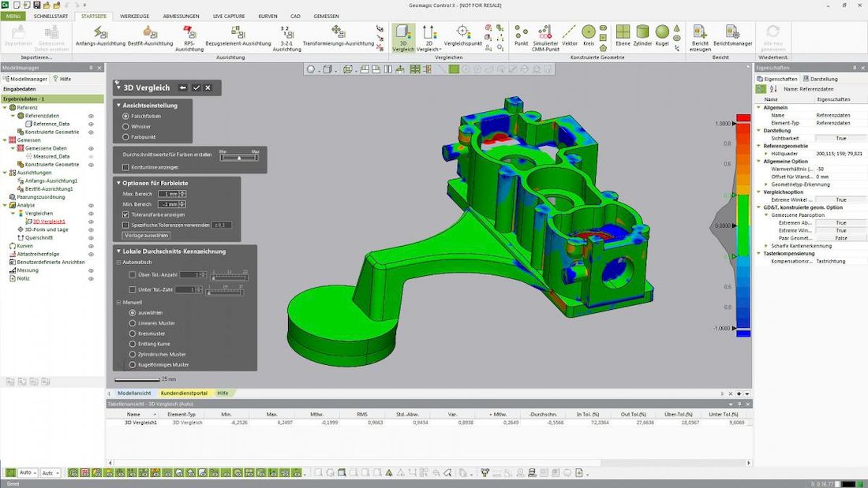Screen dimensions: 868x488
Task: Select the Whisker radio button
Action: 125,127
